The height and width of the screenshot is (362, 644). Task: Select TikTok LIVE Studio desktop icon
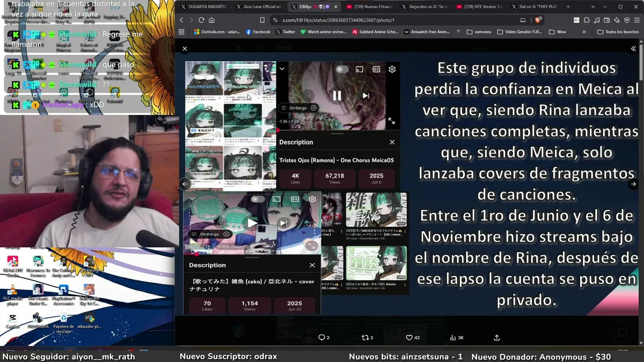click(x=13, y=266)
